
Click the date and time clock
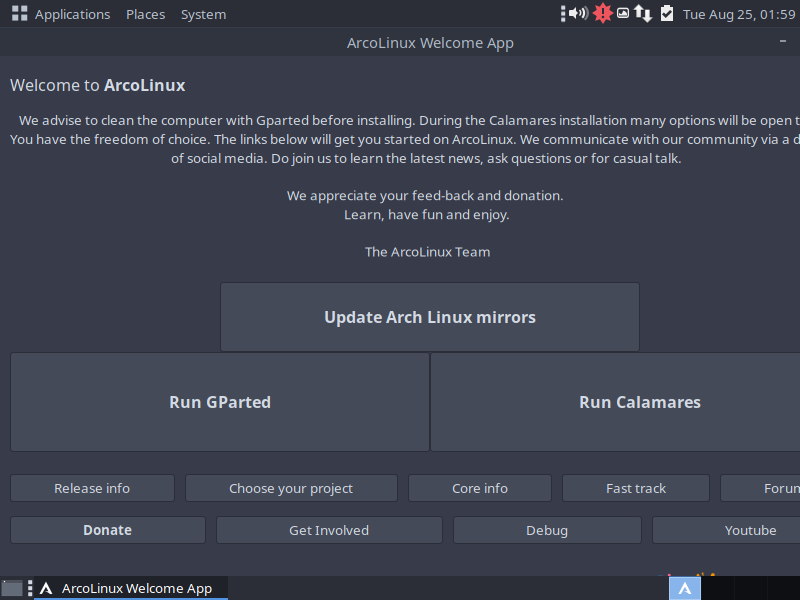pyautogui.click(x=739, y=14)
